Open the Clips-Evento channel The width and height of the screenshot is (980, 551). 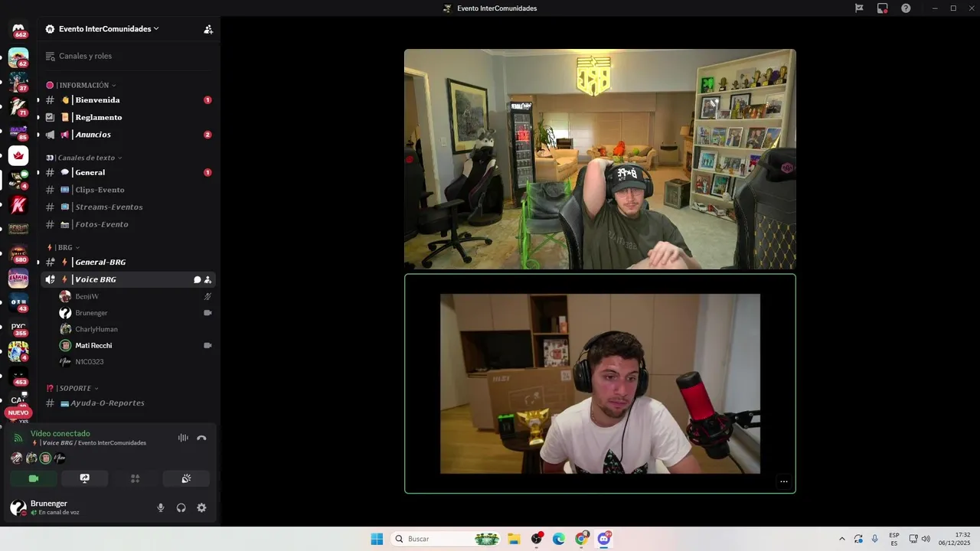point(129,190)
